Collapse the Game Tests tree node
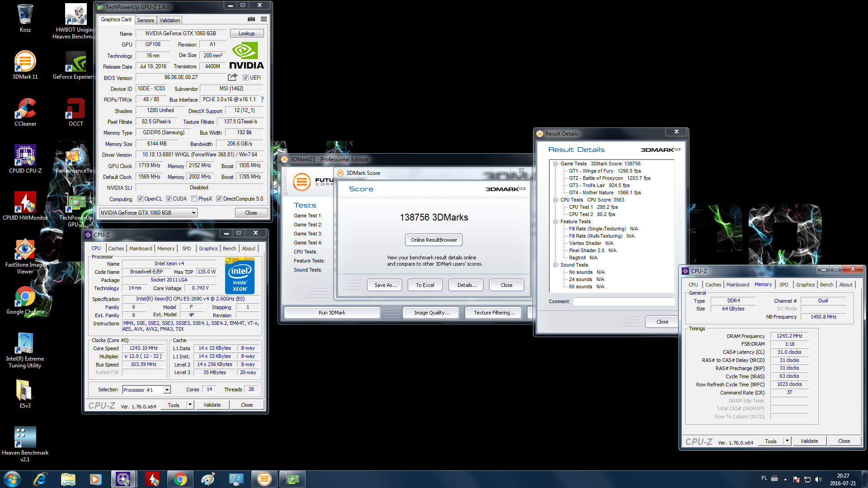This screenshot has height=488, width=868. (x=555, y=164)
